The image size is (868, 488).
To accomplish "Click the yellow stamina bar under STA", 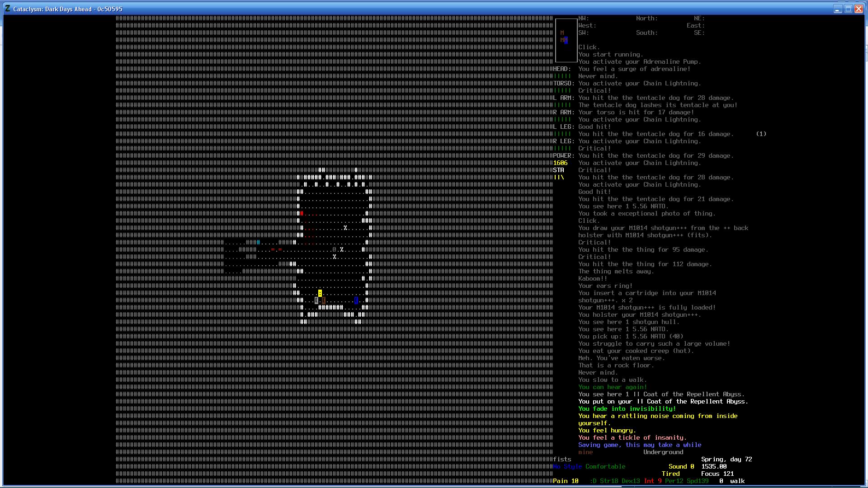I will (559, 178).
